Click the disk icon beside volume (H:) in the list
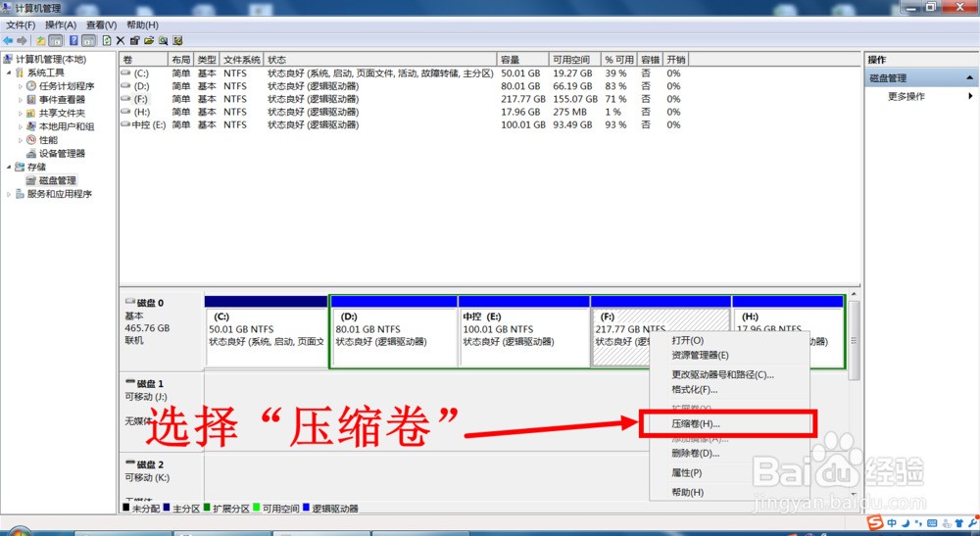 click(x=125, y=112)
